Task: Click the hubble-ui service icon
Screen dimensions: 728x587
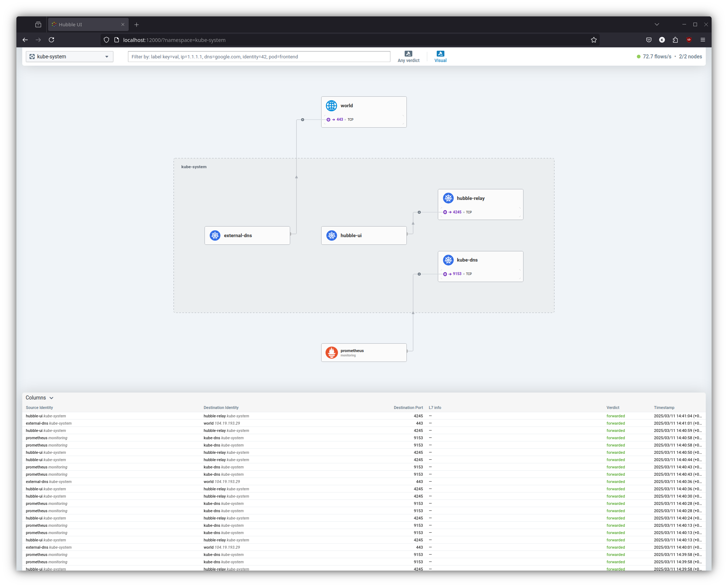Action: 331,236
